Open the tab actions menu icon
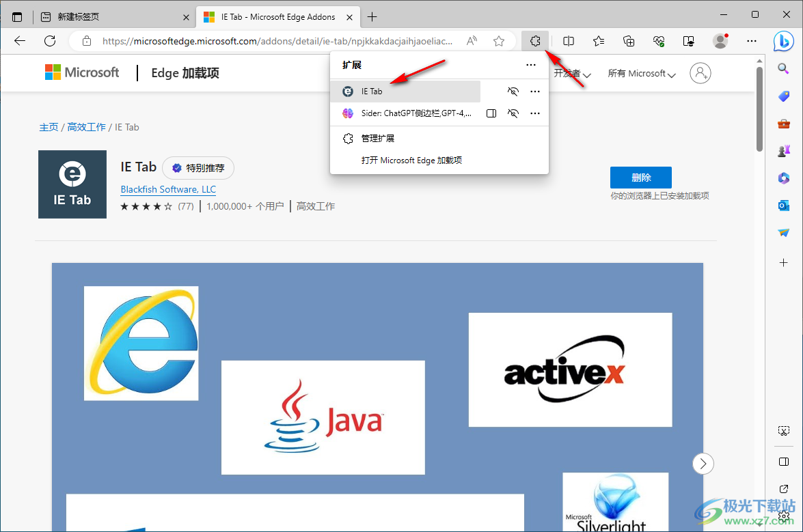The image size is (803, 532). 17,17
